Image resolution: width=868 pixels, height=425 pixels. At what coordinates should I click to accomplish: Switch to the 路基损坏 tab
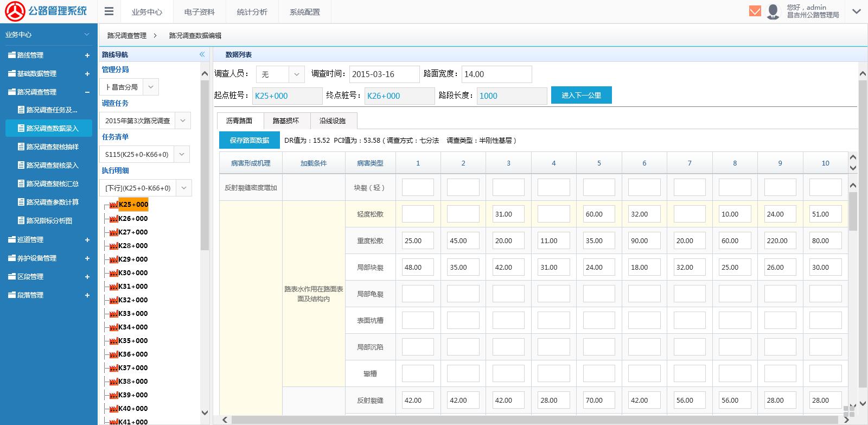click(285, 120)
